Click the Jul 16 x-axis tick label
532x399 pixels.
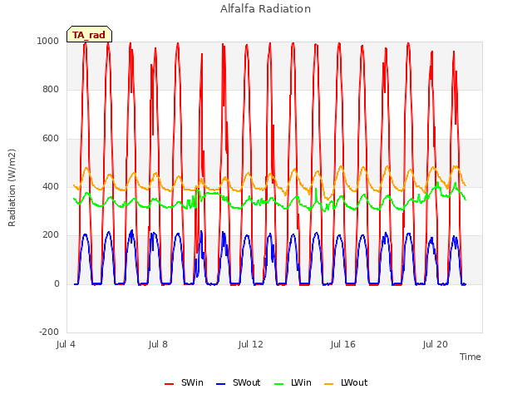342,344
